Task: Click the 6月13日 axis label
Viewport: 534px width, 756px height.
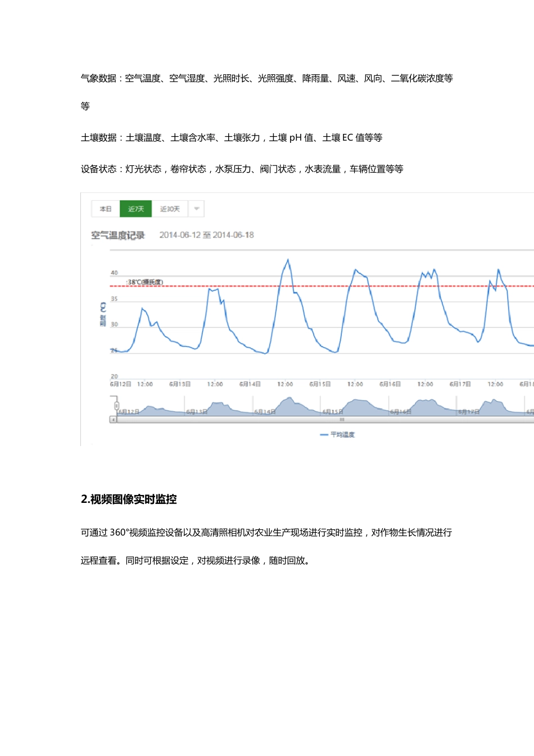Action: [180, 384]
